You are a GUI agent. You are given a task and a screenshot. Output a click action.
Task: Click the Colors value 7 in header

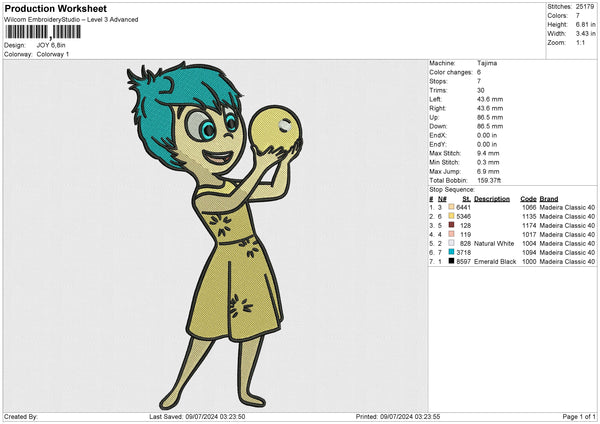tap(578, 16)
